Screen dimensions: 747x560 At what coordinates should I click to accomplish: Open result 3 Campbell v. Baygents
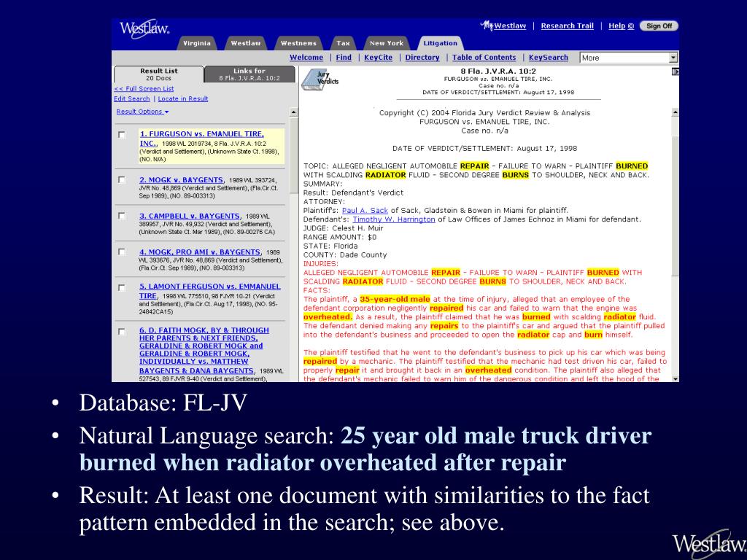(x=190, y=216)
